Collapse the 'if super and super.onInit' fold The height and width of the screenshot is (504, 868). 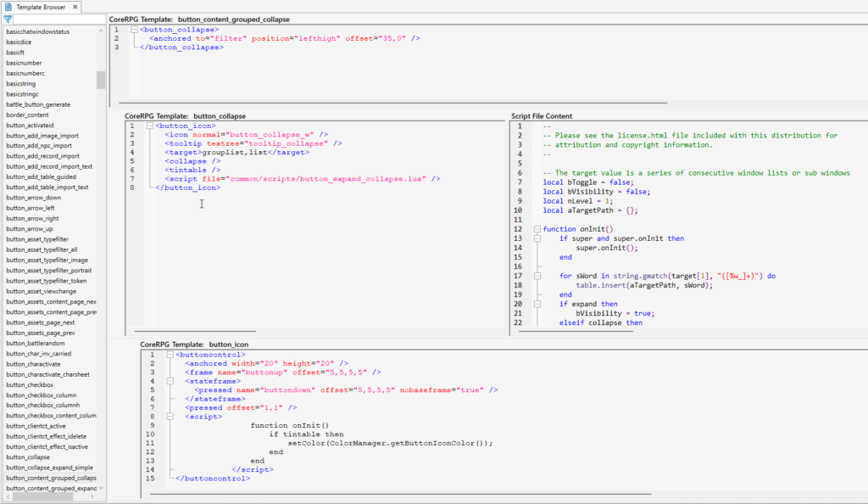click(x=537, y=238)
